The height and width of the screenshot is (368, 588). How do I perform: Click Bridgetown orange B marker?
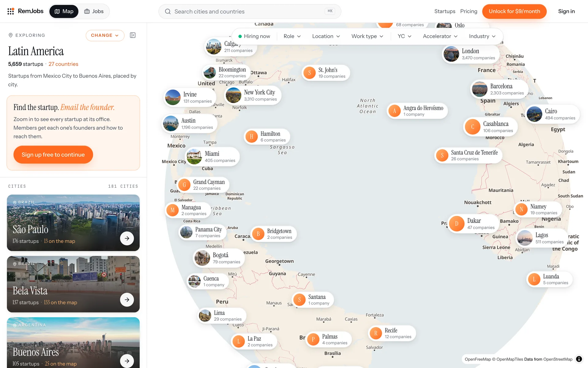258,234
